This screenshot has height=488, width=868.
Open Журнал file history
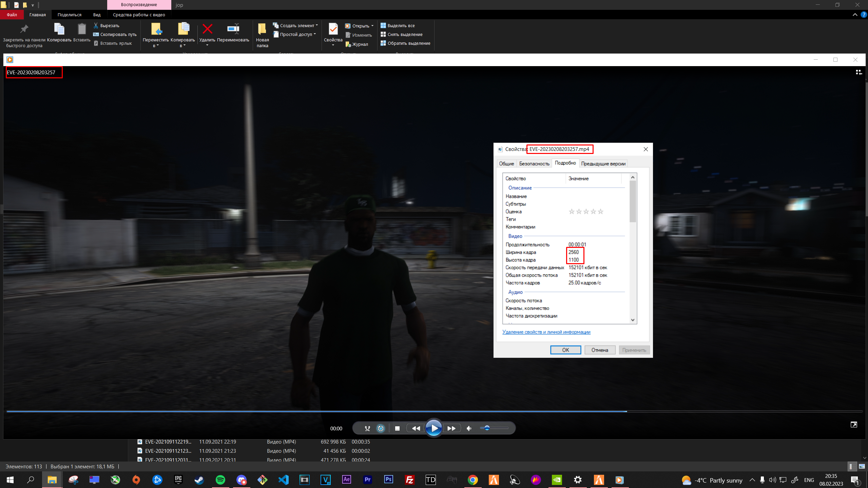coord(356,44)
